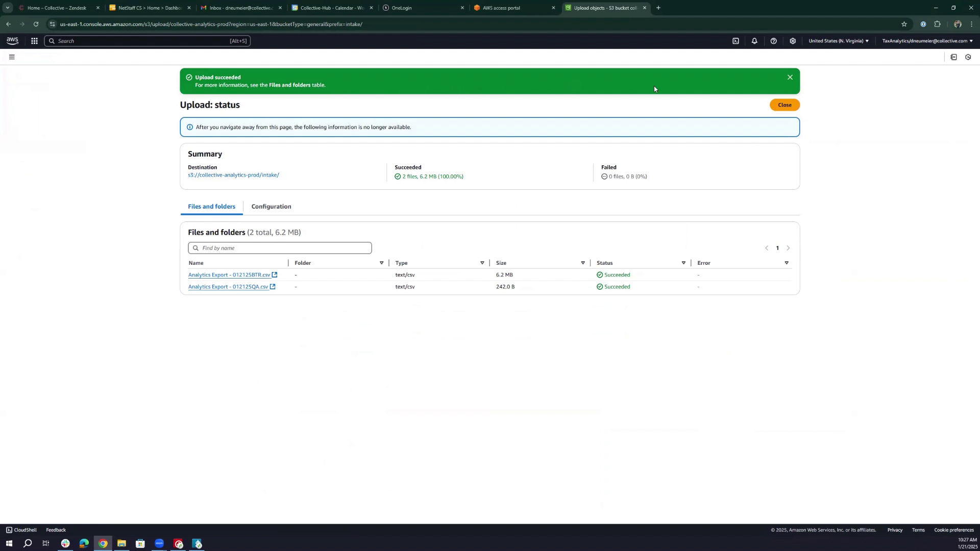Open the Size column sort dropdown arrow
Image resolution: width=980 pixels, height=551 pixels.
click(583, 263)
